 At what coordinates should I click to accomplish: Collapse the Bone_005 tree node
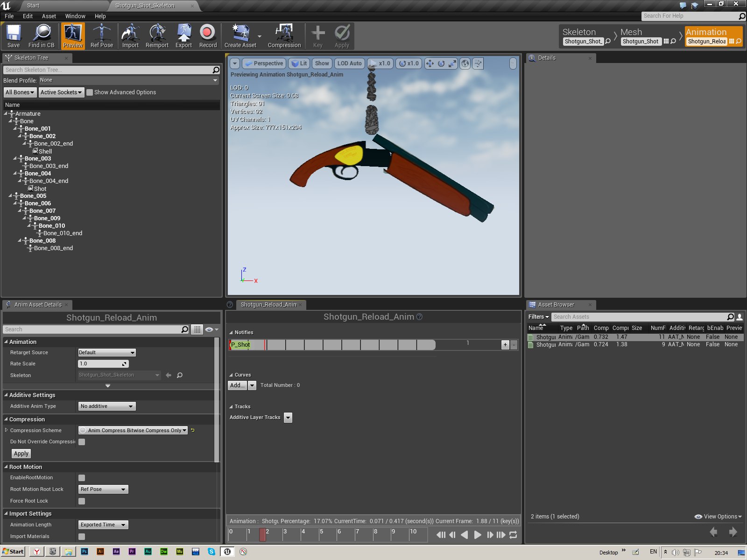(x=11, y=196)
